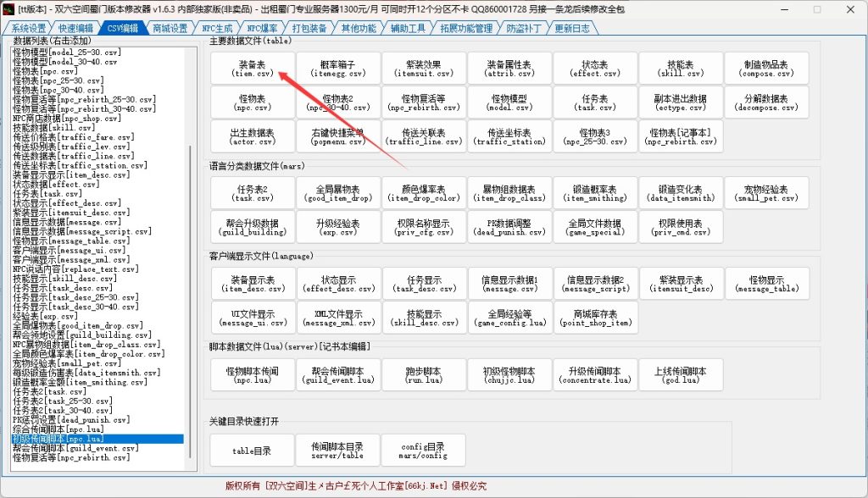Click the 传送坐标表 (traffic_station) button
Screen dimensions: 868x498
[509, 136]
